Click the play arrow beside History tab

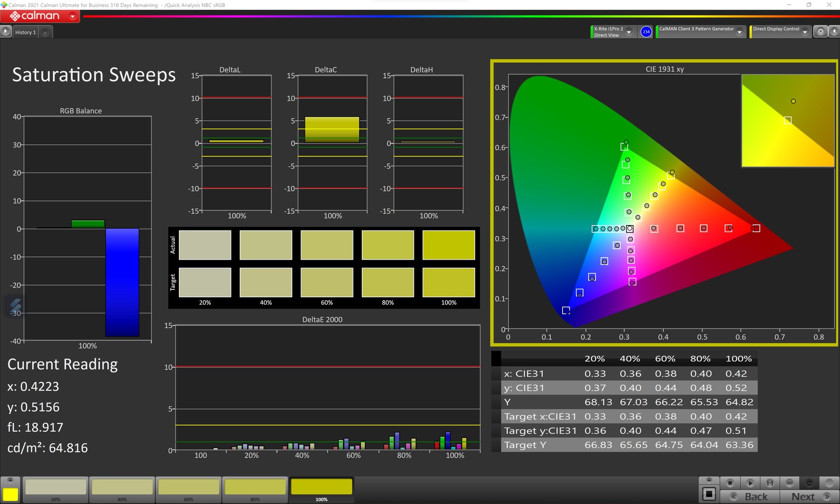(x=5, y=31)
